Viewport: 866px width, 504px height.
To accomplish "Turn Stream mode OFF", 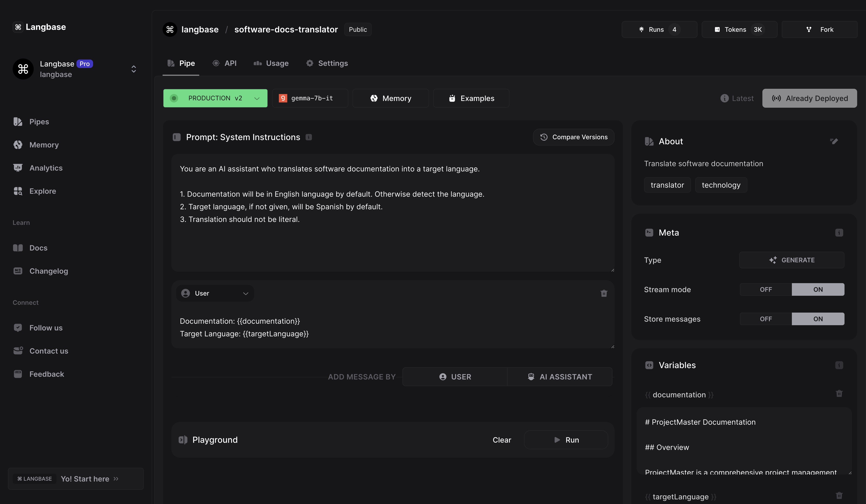I will [x=766, y=289].
